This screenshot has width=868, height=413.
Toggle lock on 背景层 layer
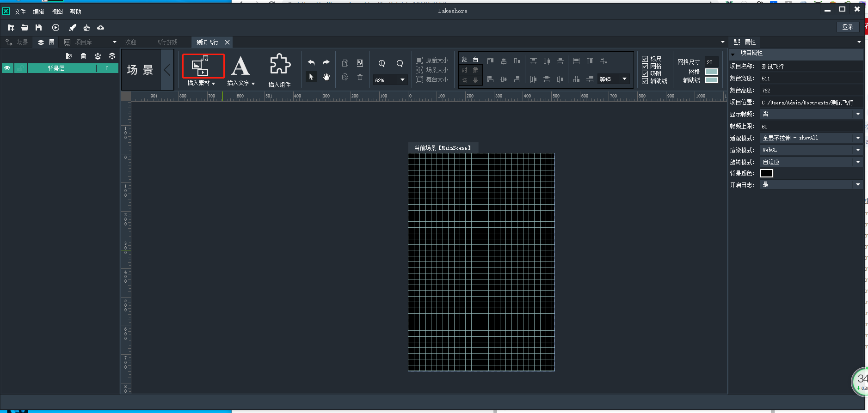[20, 68]
